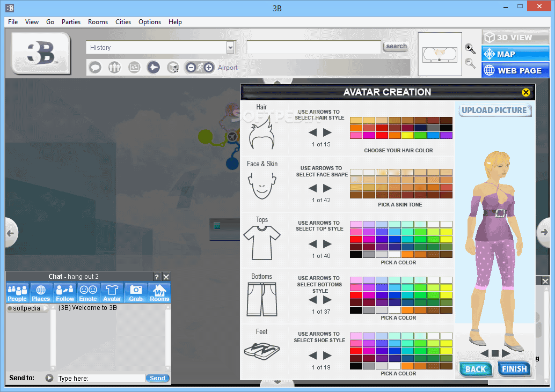Viewport: 555px width, 392px height.
Task: Zoom out on the mini map
Action: pos(470,63)
